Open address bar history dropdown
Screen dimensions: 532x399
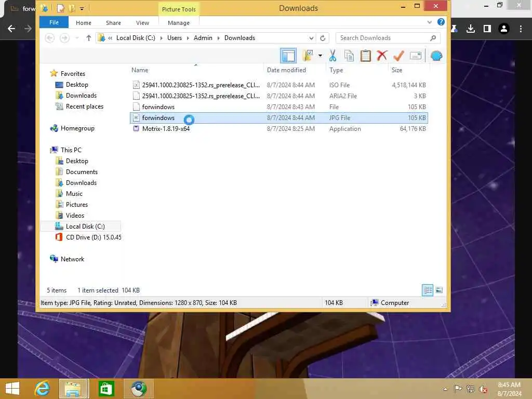(311, 38)
